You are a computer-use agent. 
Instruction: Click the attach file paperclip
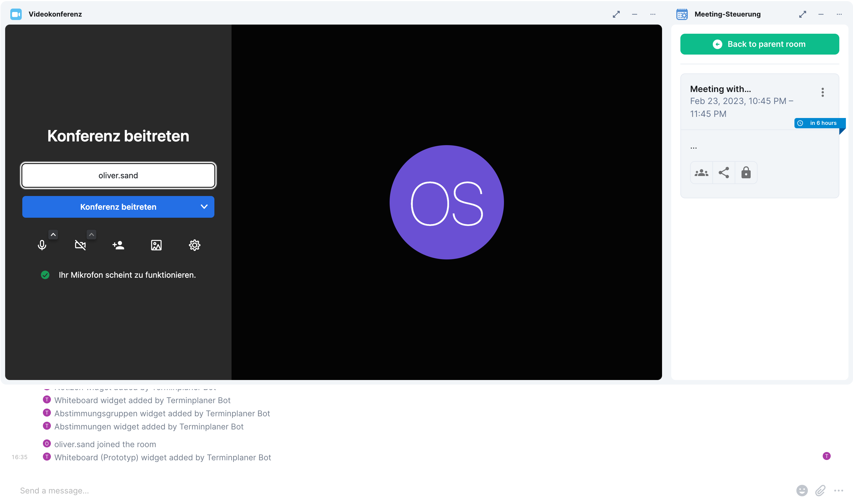click(x=820, y=490)
